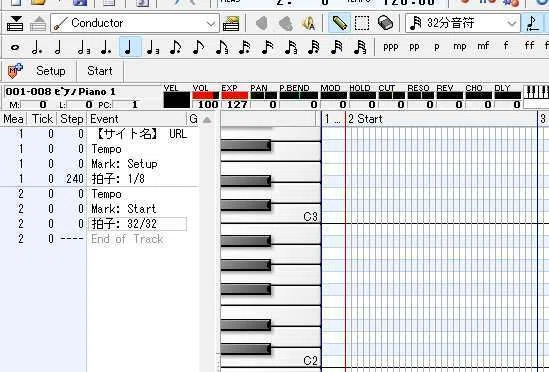
Task: Click the M: bank field
Action: coord(34,105)
